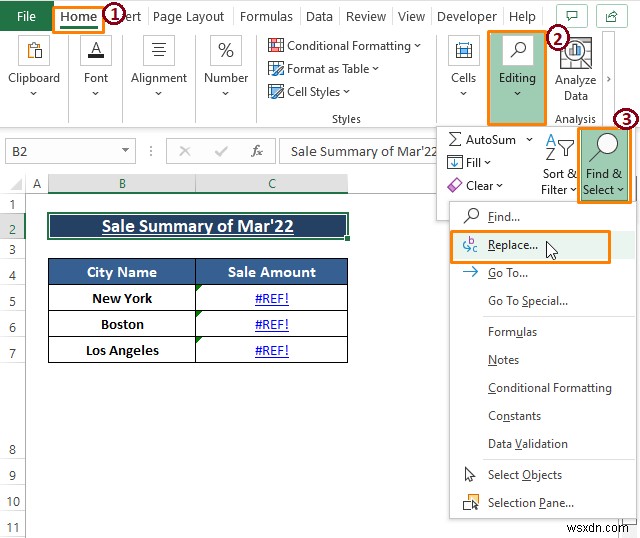Click the Number percent icon
640x538 pixels.
226,51
